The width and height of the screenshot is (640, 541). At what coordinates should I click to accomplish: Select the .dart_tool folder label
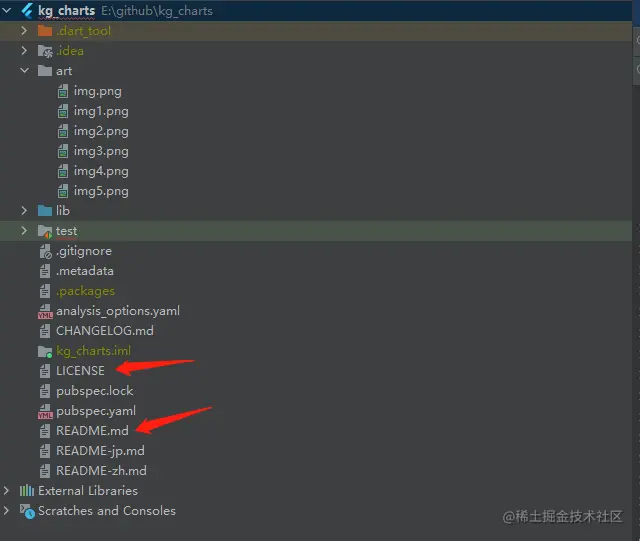[83, 31]
